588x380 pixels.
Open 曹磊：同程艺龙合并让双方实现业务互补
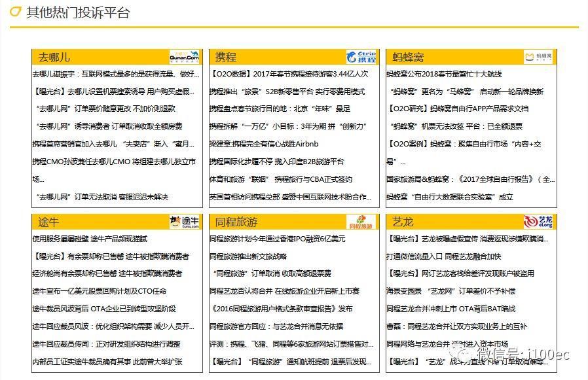point(457,326)
